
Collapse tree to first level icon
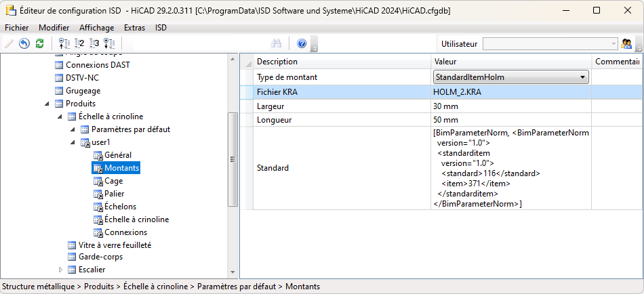64,43
